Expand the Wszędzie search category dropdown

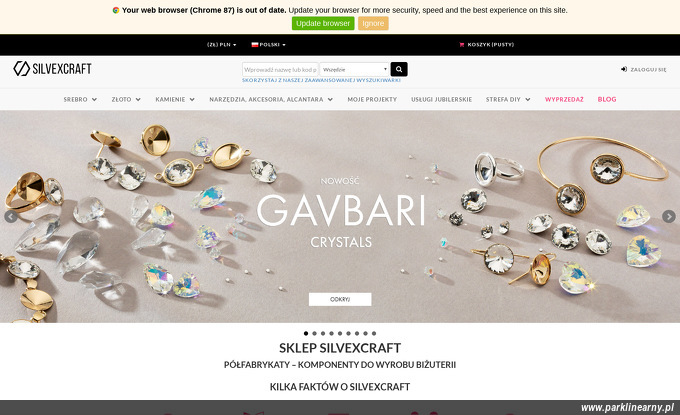[354, 69]
